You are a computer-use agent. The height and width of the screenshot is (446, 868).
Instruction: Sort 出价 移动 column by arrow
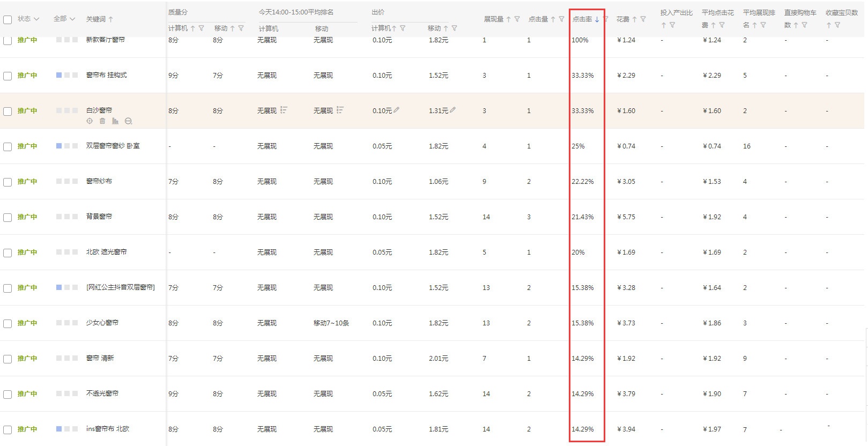coord(446,28)
